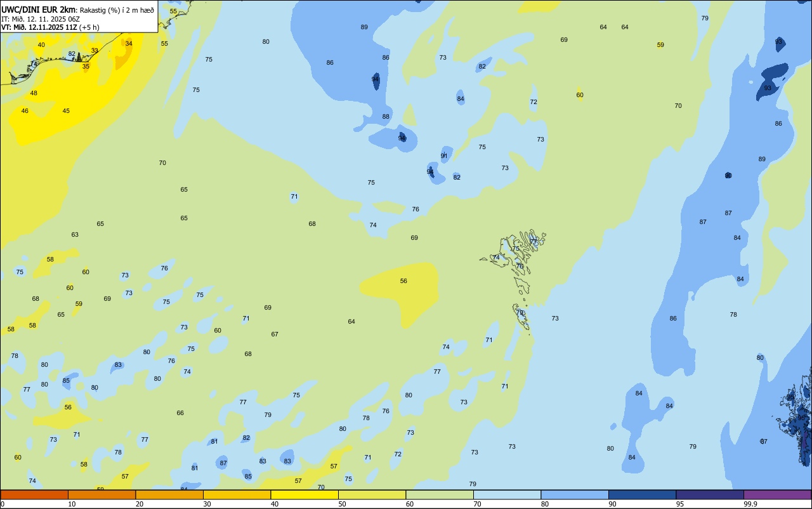Click the humidity value '88' on the map
This screenshot has height=509, width=812.
pos(386,116)
